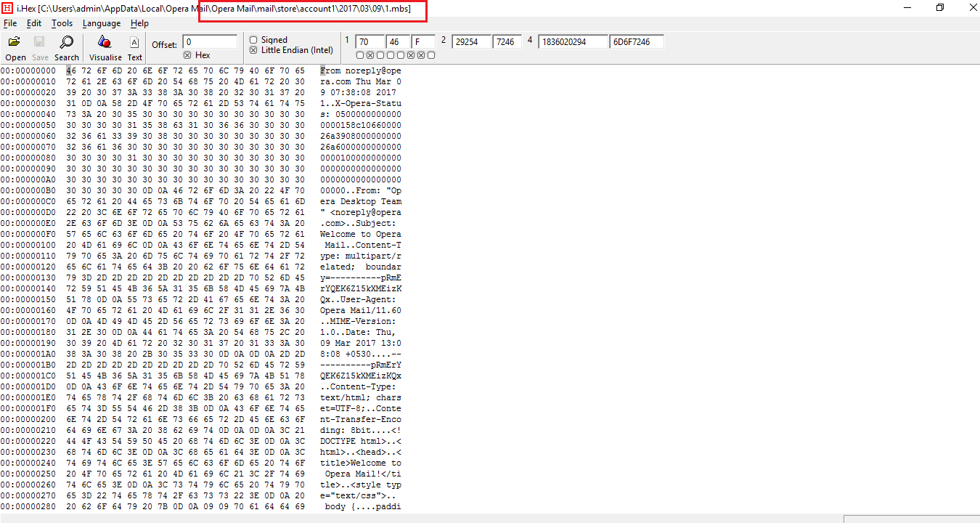Toggle the rightmost bit checkbox under byte value
This screenshot has width=980, height=523.
(431, 55)
